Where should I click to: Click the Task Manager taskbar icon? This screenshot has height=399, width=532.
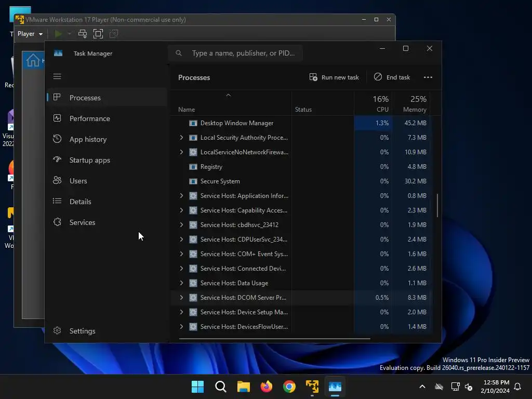(335, 387)
